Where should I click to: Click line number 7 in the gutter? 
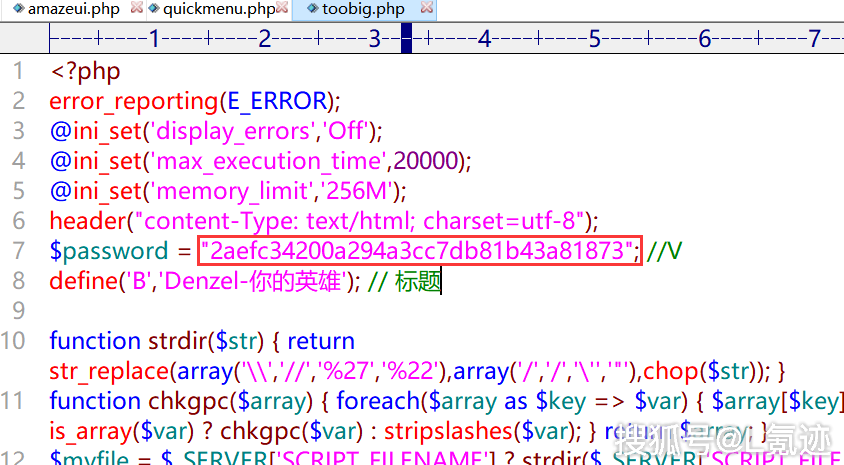pos(19,251)
